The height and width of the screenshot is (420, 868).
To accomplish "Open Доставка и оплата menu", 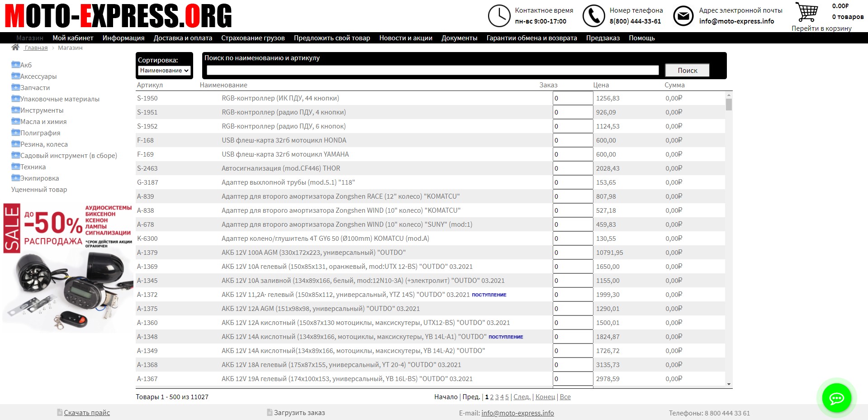I will 183,38.
